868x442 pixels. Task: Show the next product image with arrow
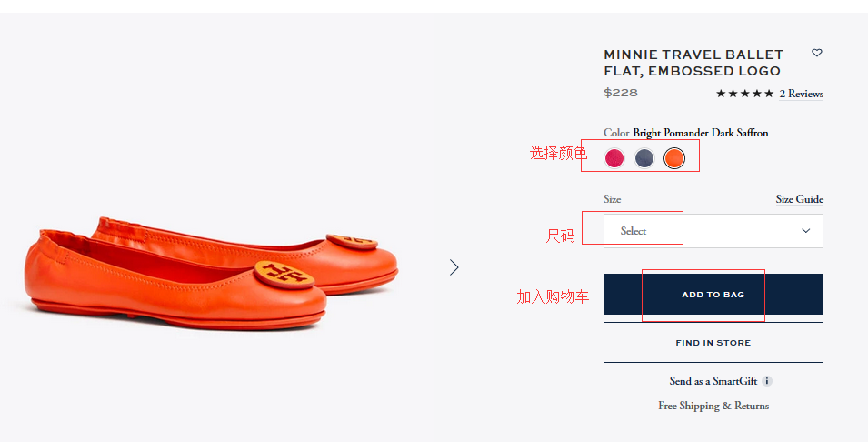pos(454,267)
